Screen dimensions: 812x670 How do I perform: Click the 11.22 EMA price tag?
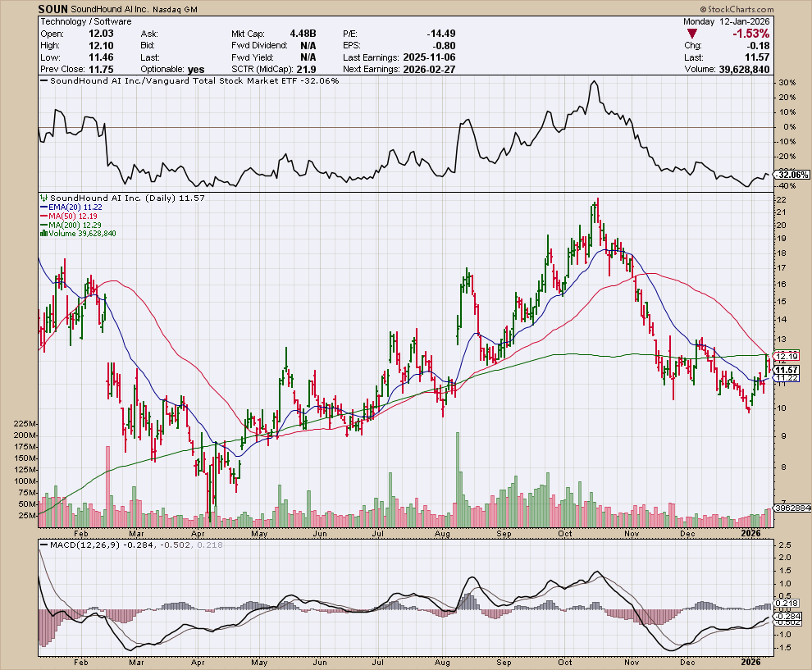click(786, 378)
